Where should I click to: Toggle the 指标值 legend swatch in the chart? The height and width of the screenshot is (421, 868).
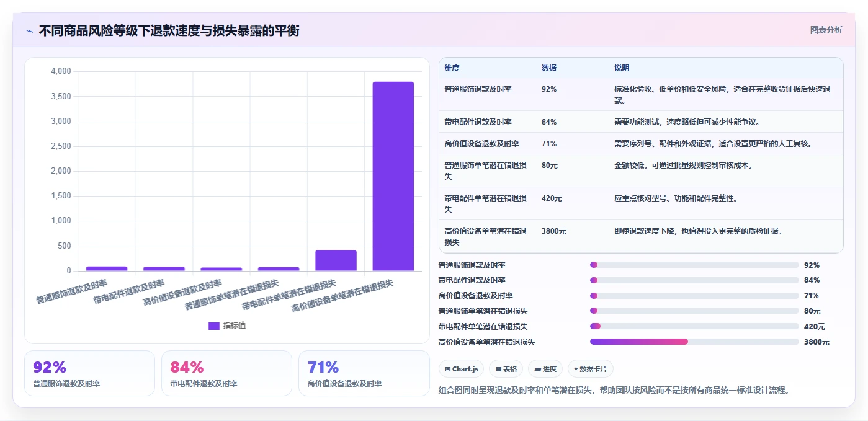coord(214,326)
